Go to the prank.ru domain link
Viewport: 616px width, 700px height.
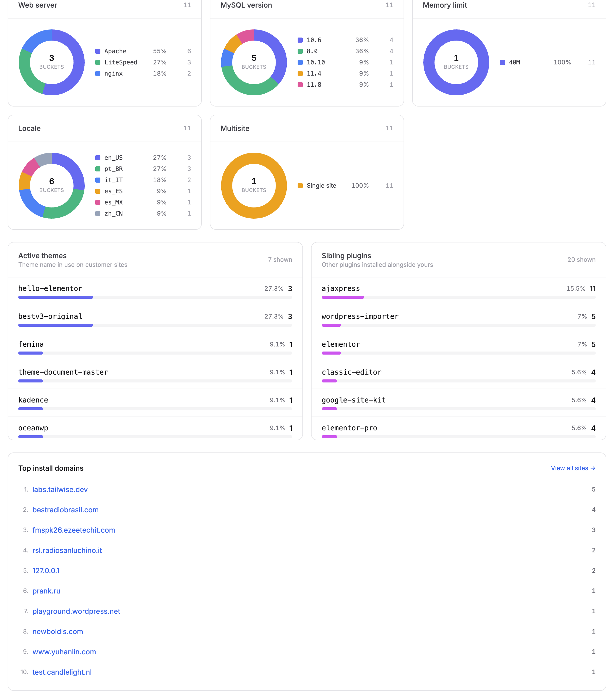pyautogui.click(x=46, y=591)
